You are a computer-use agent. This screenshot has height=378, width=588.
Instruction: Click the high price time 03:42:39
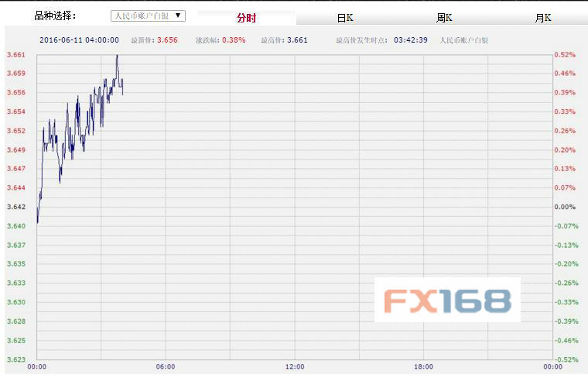point(411,40)
